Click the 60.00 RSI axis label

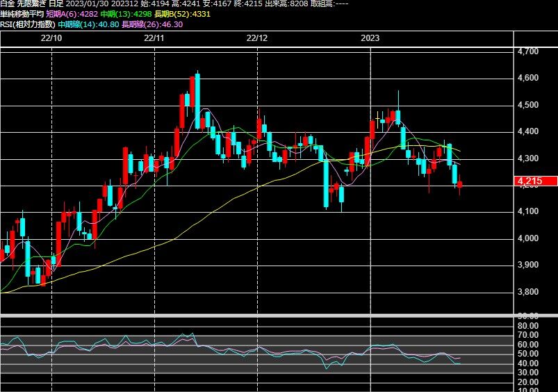pyautogui.click(x=528, y=345)
